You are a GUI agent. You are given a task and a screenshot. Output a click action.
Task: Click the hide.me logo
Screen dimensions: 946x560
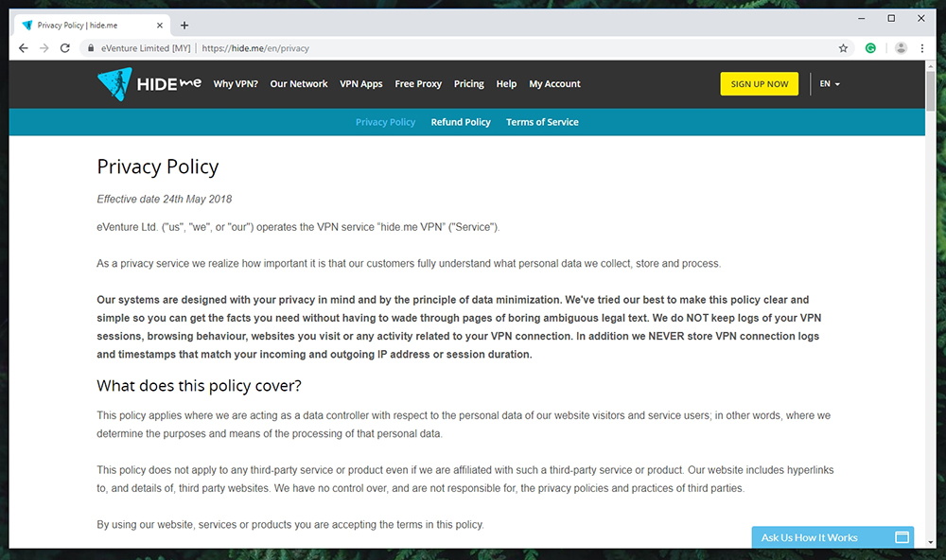[149, 84]
